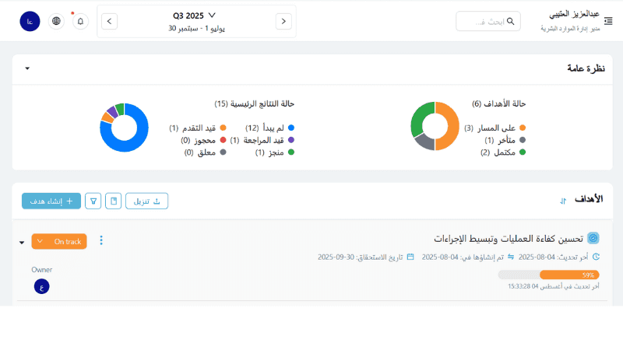Click the sort arrows next to الأهداف

(563, 201)
